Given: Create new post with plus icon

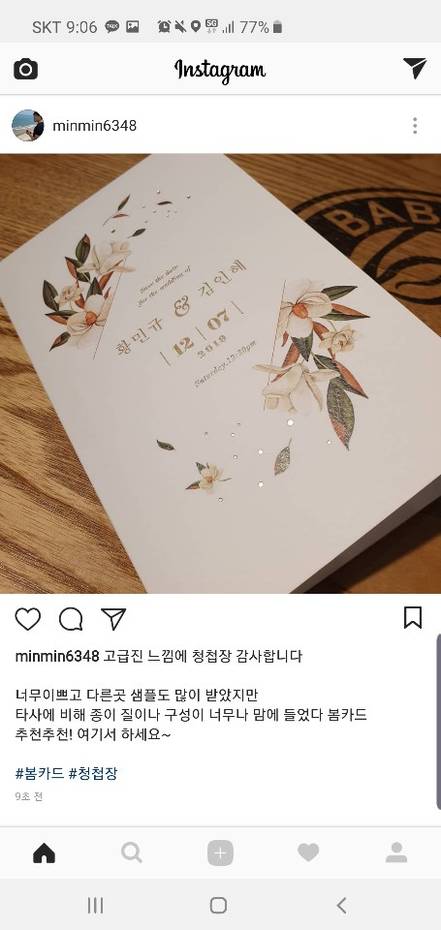Looking at the screenshot, I should (220, 853).
